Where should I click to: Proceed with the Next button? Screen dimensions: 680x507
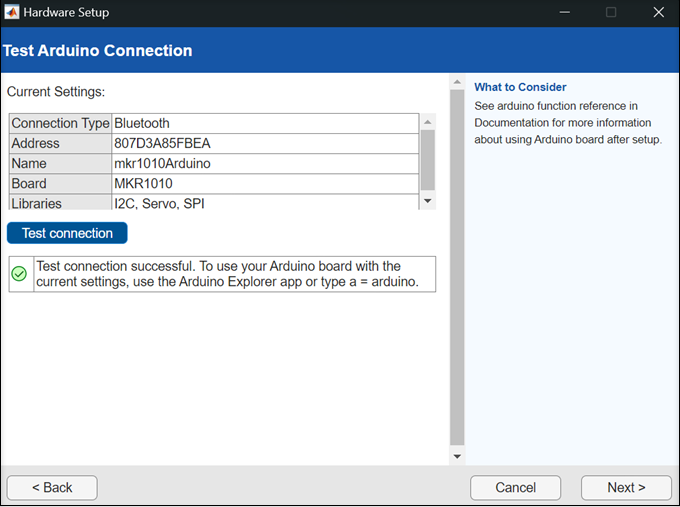[x=626, y=488]
